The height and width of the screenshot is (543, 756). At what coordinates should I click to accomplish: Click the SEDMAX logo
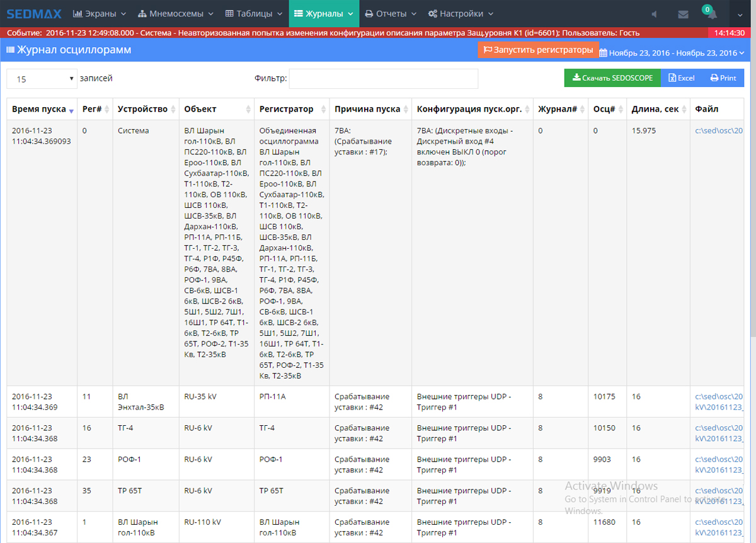point(33,13)
